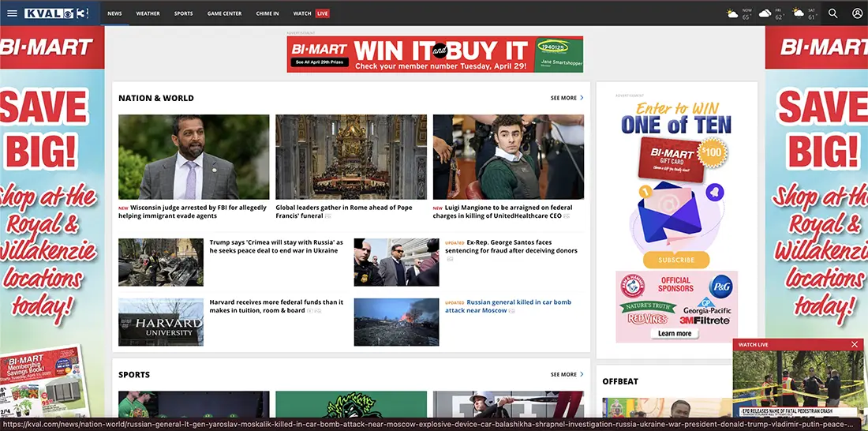
Task: Click the Harvard University sign thumbnail
Action: coord(160,322)
